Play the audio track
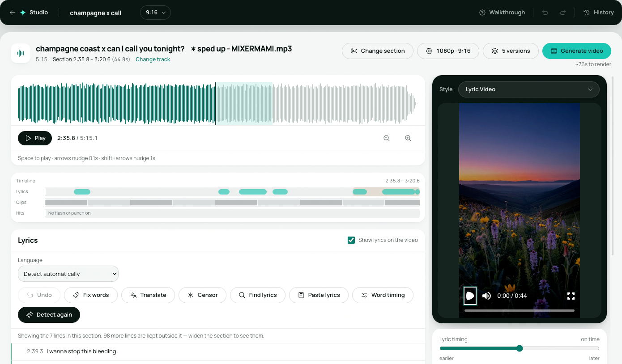The width and height of the screenshot is (622, 364). click(35, 138)
